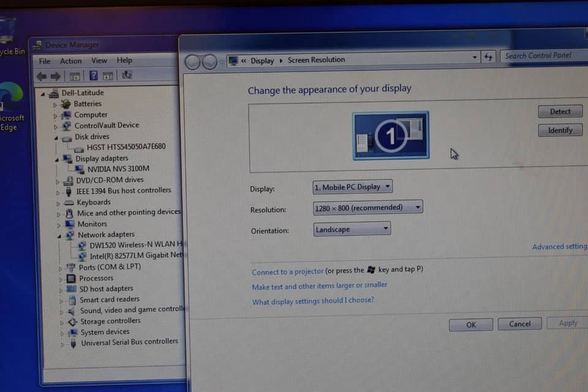This screenshot has width=588, height=392.
Task: Click the Monitors category icon
Action: point(70,224)
